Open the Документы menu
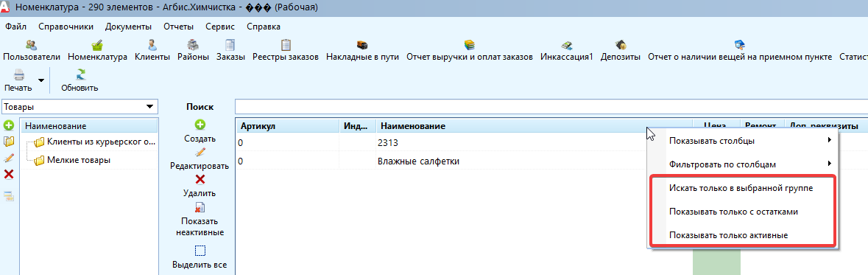 point(128,27)
